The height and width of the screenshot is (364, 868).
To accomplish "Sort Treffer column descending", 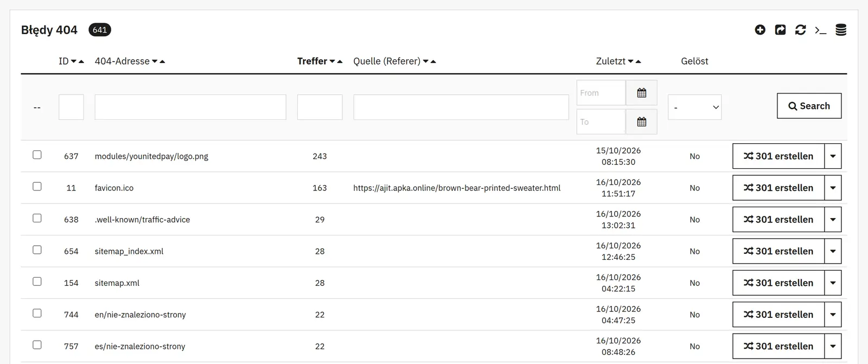I will tap(333, 61).
